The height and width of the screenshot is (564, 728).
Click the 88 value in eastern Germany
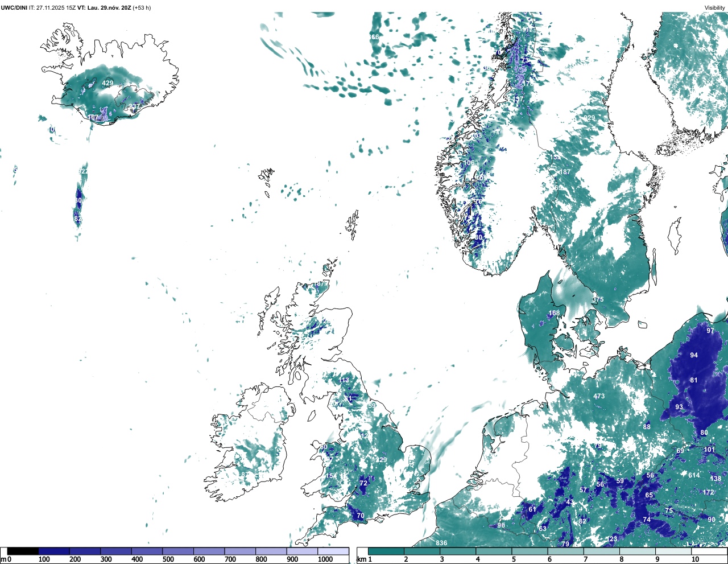coord(647,427)
